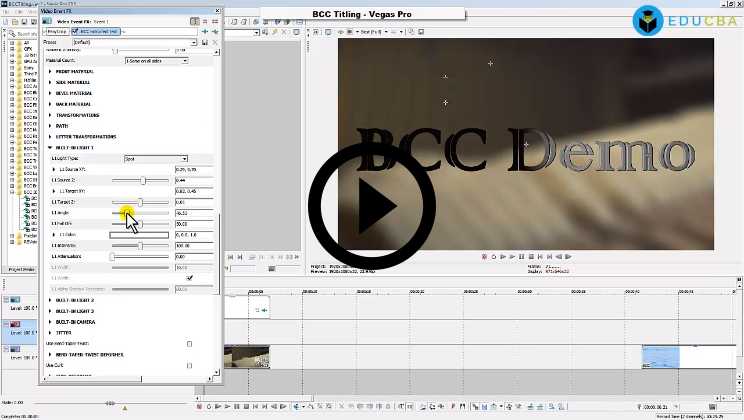Click the record button in the timeline transport bar
The image size is (744, 420).
pos(200,406)
